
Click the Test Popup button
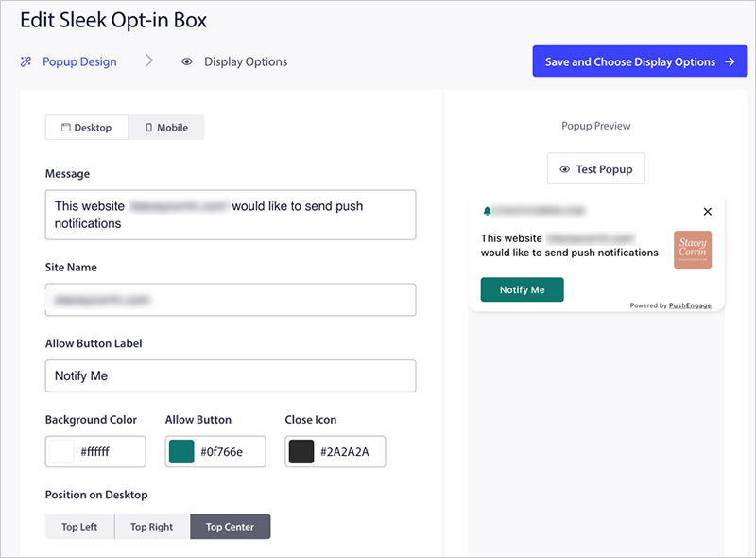point(596,168)
